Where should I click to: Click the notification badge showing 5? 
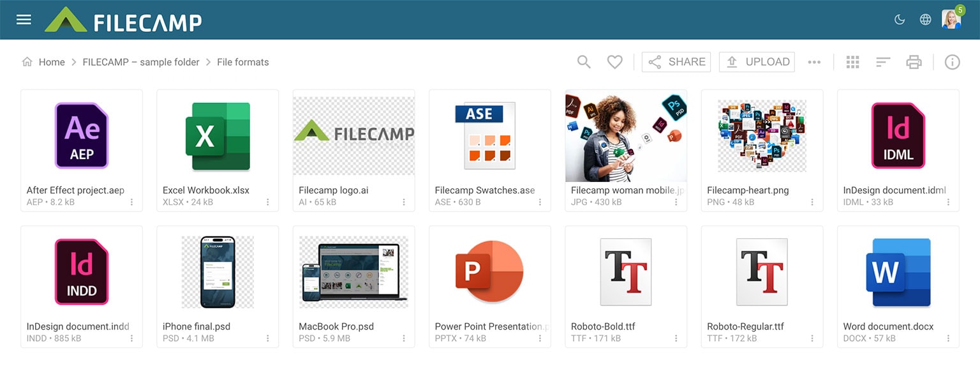point(960,10)
